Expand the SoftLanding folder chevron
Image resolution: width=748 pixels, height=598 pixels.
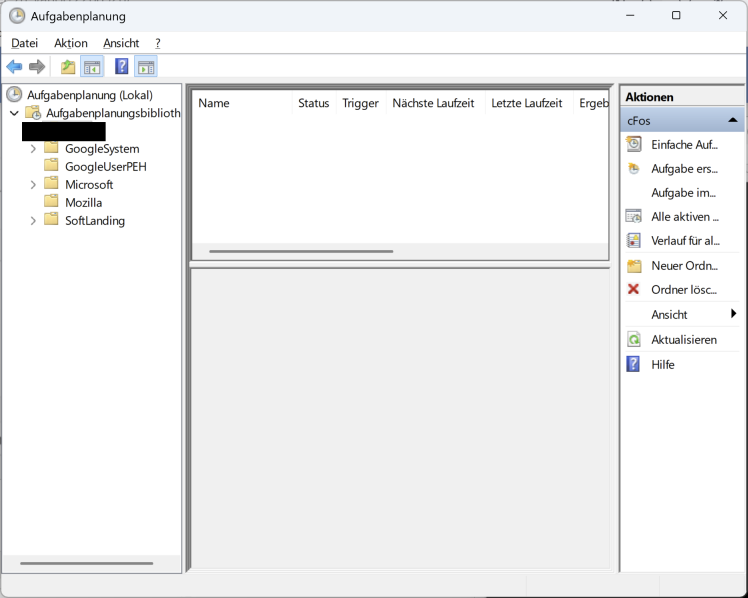(x=33, y=221)
